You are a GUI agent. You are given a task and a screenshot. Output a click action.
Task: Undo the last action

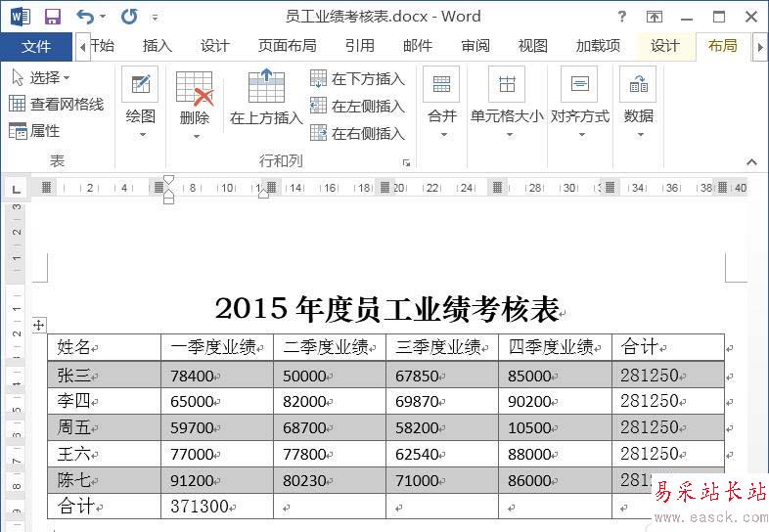coord(85,18)
